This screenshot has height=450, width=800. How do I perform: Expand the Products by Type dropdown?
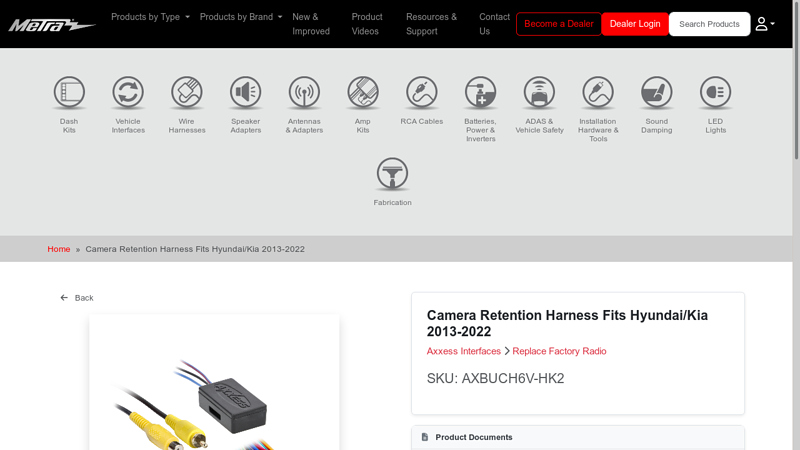(151, 17)
